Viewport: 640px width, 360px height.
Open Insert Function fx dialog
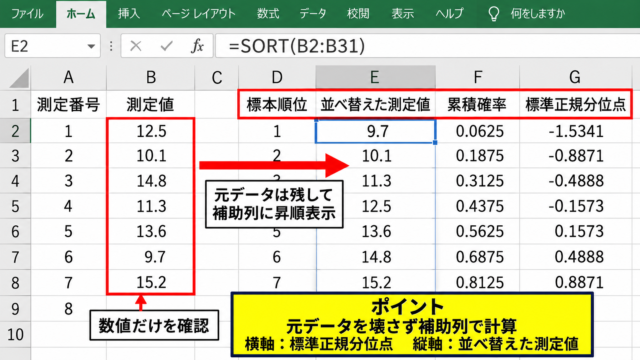197,46
